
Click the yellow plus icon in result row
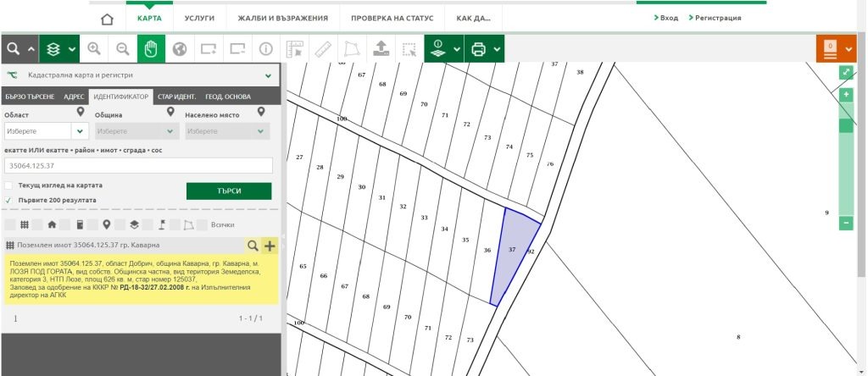pyautogui.click(x=270, y=246)
